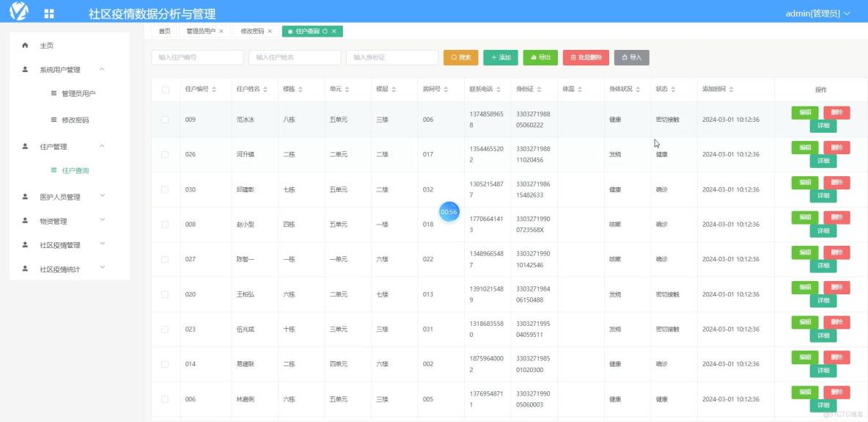The width and height of the screenshot is (868, 422).
Task: Switch to the 首页 tab
Action: (164, 31)
